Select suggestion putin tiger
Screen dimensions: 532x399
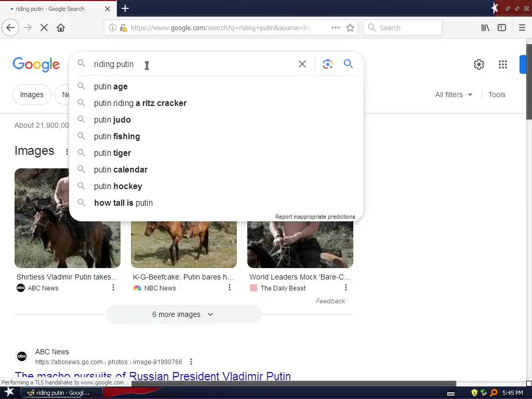point(216,153)
